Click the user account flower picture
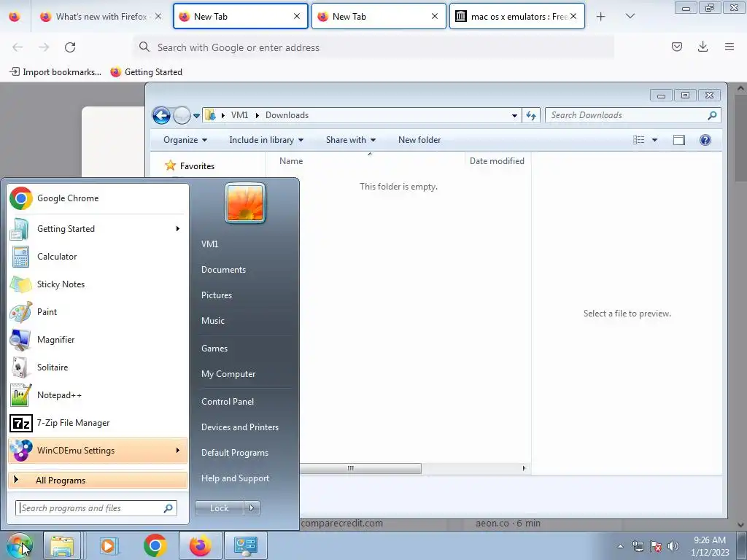The height and width of the screenshot is (560, 747). [245, 203]
